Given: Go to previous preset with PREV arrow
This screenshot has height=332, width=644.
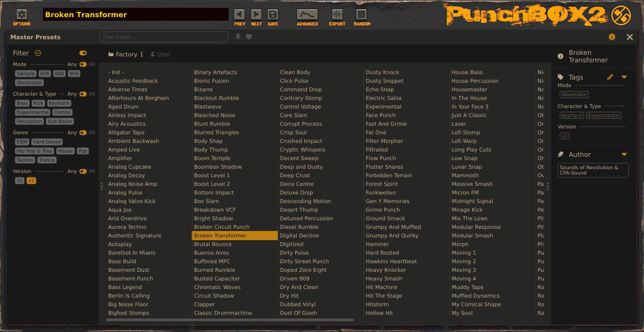Looking at the screenshot, I should [x=239, y=15].
